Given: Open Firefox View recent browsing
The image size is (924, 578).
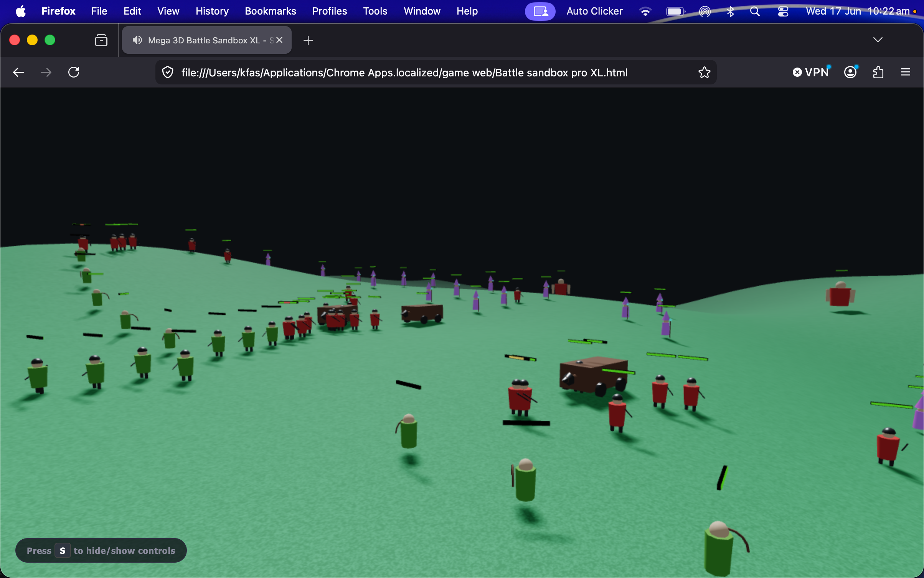Looking at the screenshot, I should (101, 40).
